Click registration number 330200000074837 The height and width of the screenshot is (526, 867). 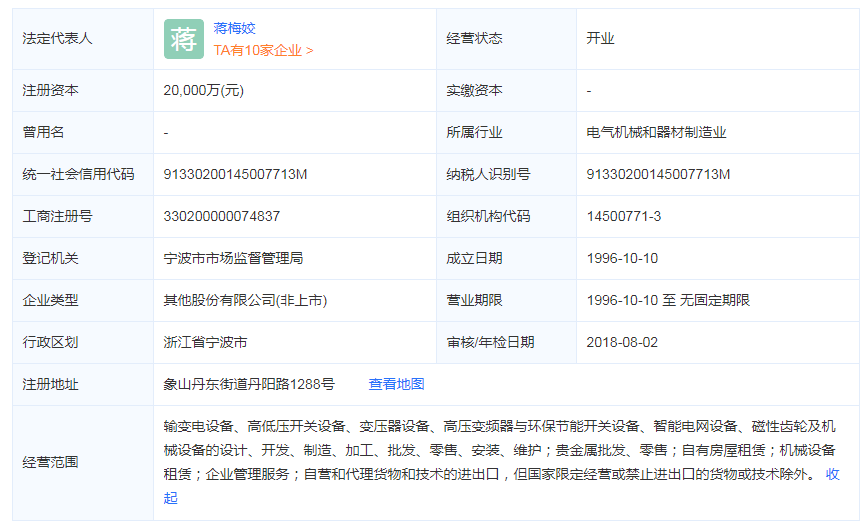(221, 216)
